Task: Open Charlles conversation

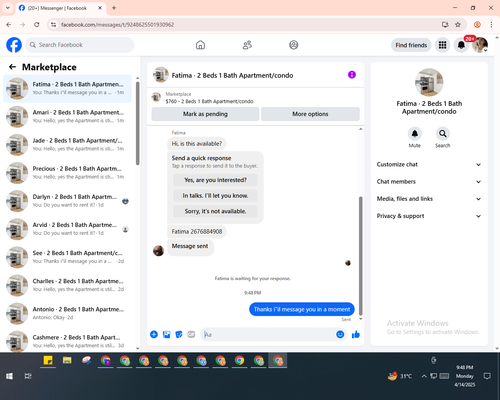Action: coord(67,285)
